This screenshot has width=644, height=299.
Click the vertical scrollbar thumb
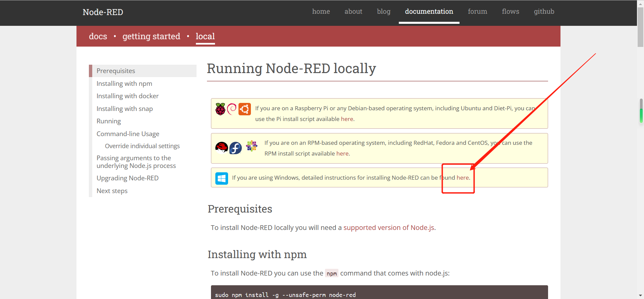tap(640, 27)
